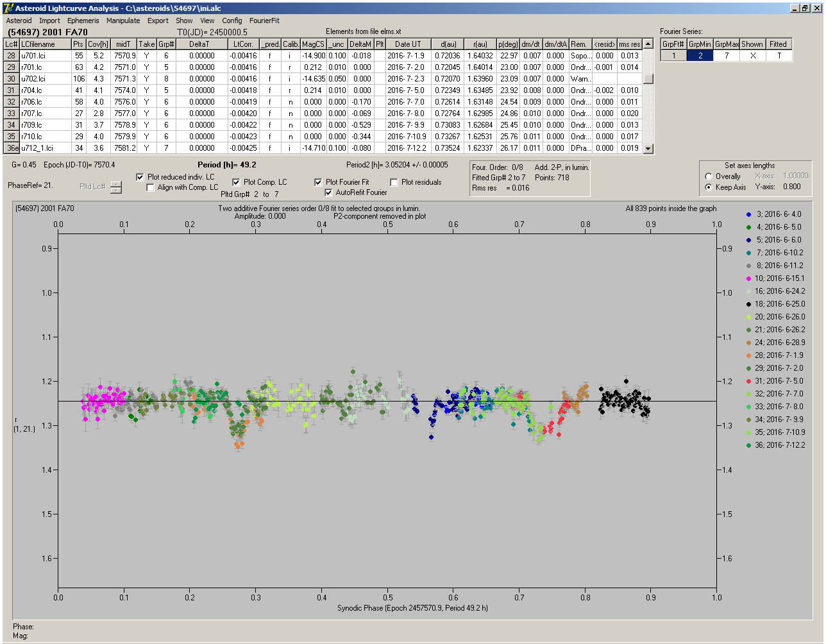Toggle 'AutoRefit Fourier' checkbox

[x=329, y=192]
